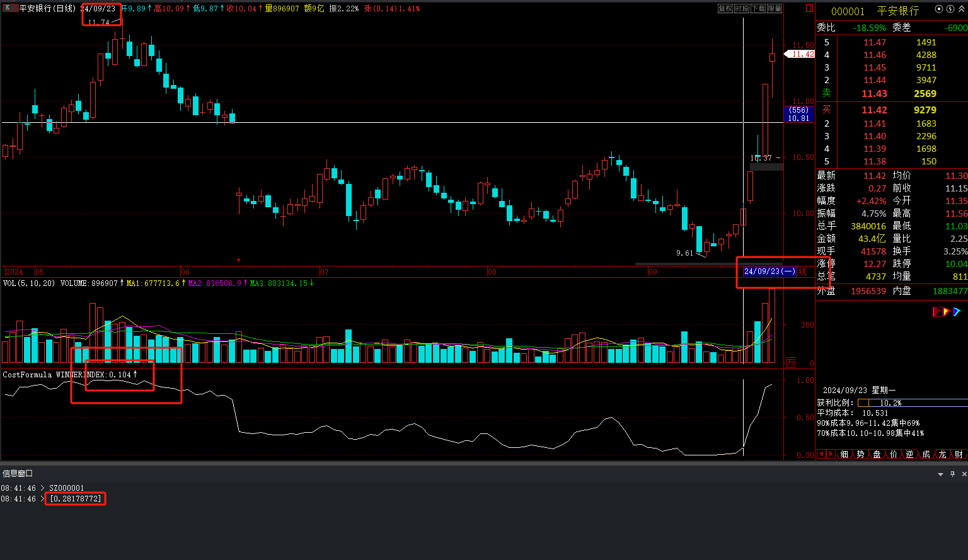Click the 07 month label on time axis

click(324, 272)
